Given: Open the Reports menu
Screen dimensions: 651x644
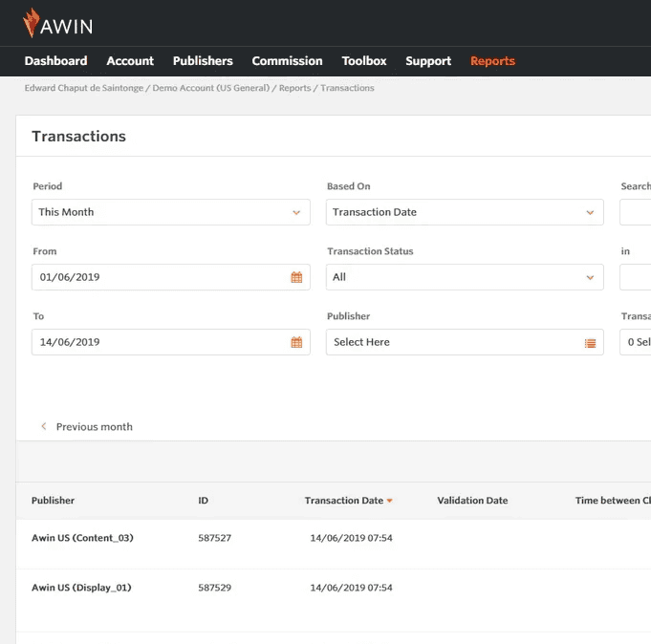Looking at the screenshot, I should (492, 61).
